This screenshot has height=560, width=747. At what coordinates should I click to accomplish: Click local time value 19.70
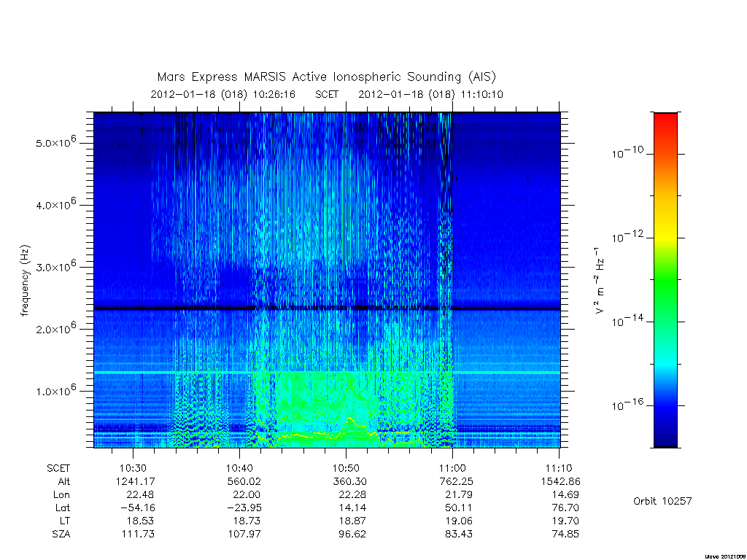[565, 521]
